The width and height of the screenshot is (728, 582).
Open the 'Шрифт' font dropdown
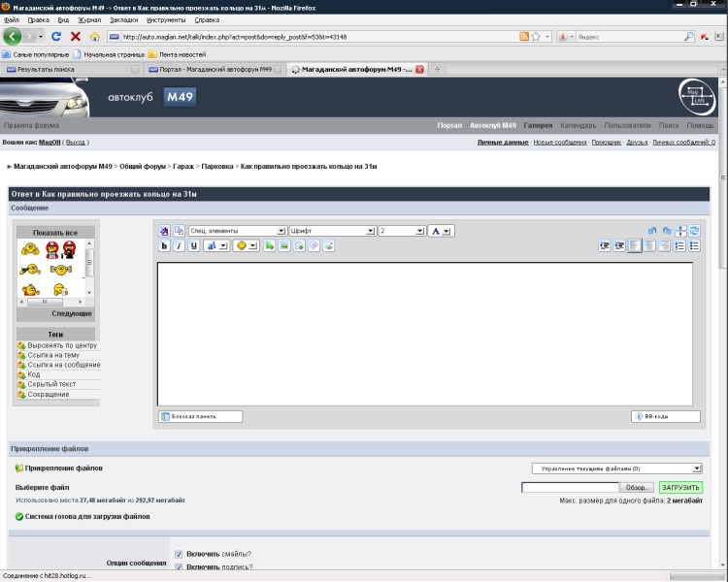click(x=331, y=231)
